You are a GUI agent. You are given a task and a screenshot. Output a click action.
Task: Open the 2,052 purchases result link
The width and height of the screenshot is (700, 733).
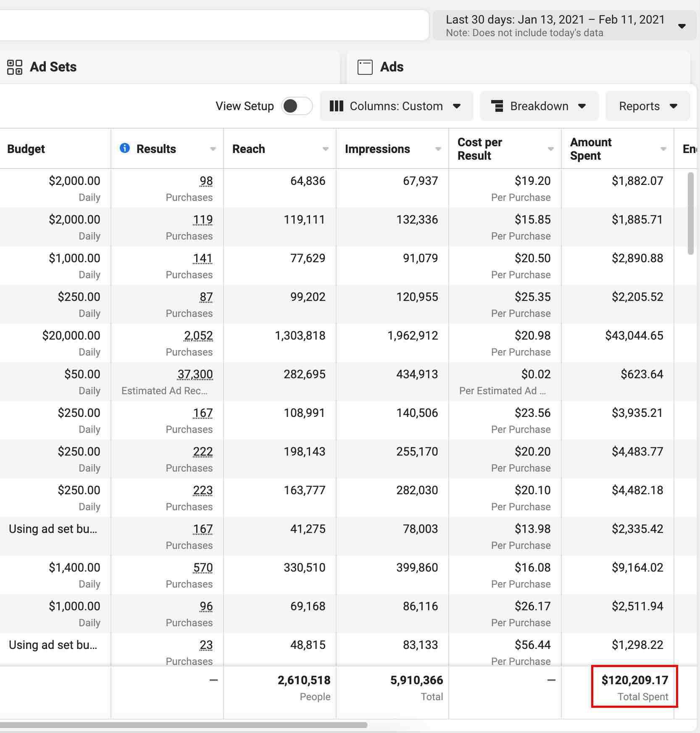pyautogui.click(x=198, y=335)
